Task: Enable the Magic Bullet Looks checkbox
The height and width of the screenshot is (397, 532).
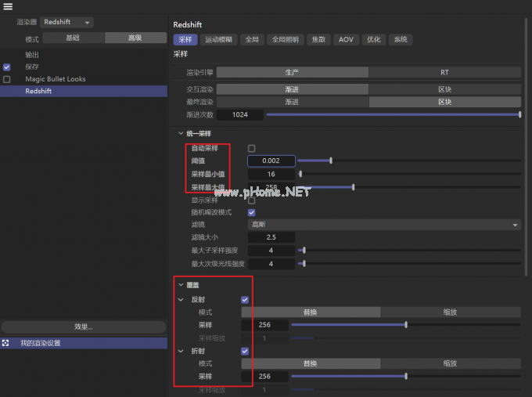Action: (7, 79)
